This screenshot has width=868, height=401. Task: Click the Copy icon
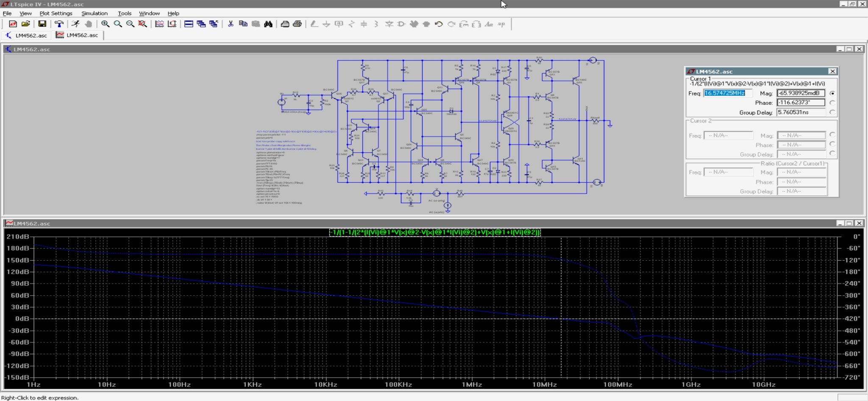pyautogui.click(x=243, y=24)
